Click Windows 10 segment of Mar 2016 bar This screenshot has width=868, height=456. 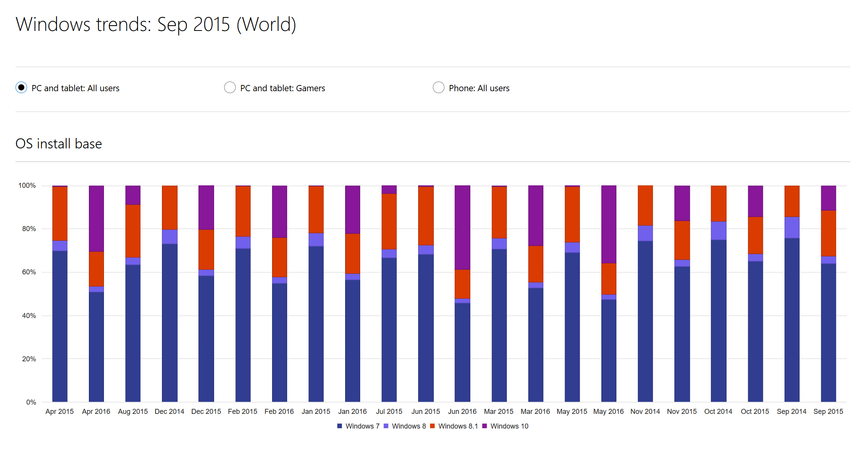tap(536, 216)
